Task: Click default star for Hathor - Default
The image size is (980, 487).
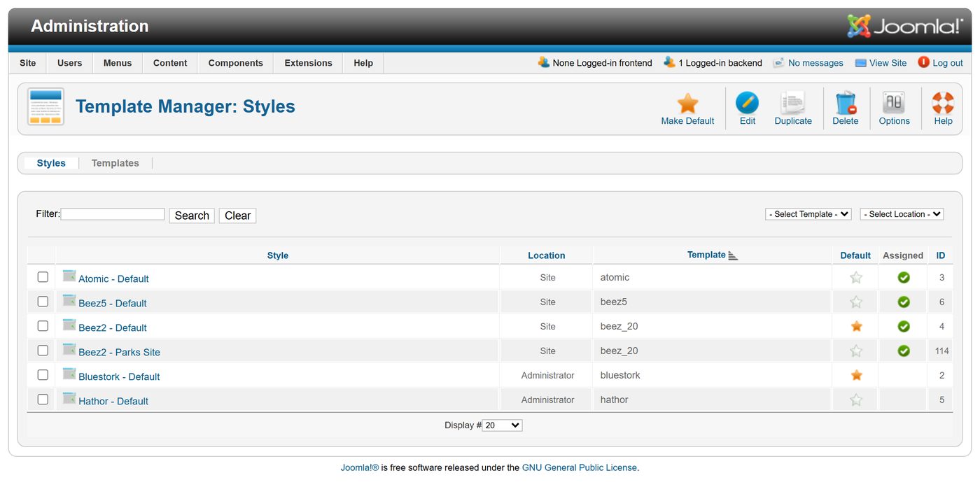Action: (855, 400)
